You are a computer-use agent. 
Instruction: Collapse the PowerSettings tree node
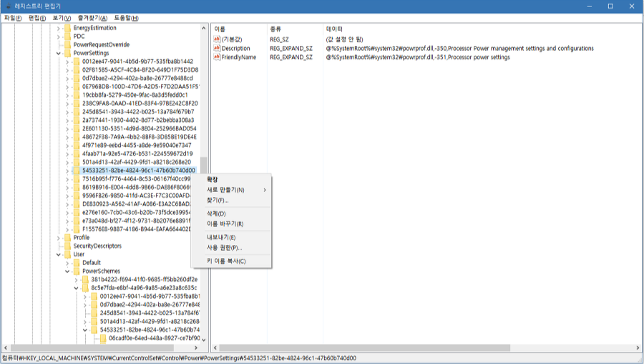click(x=59, y=53)
